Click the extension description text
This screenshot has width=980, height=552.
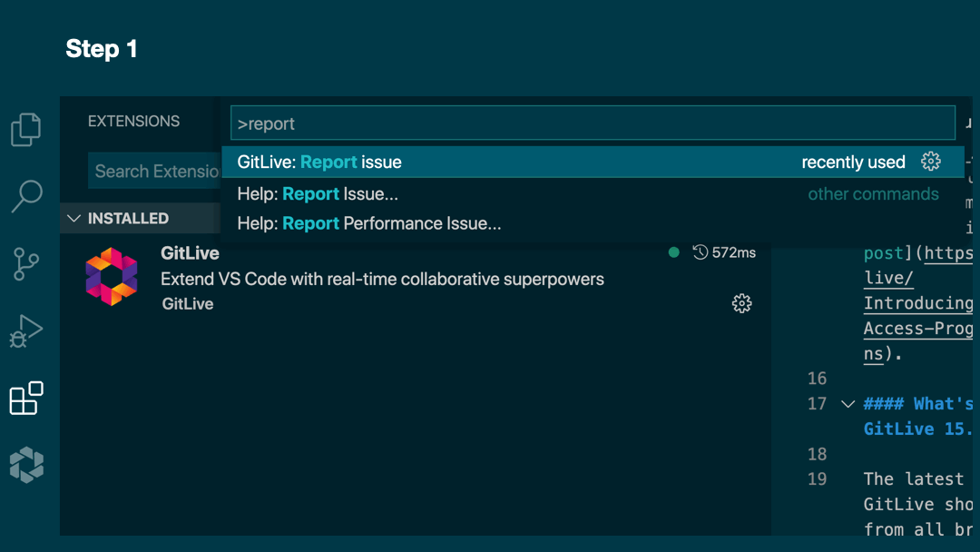click(383, 279)
